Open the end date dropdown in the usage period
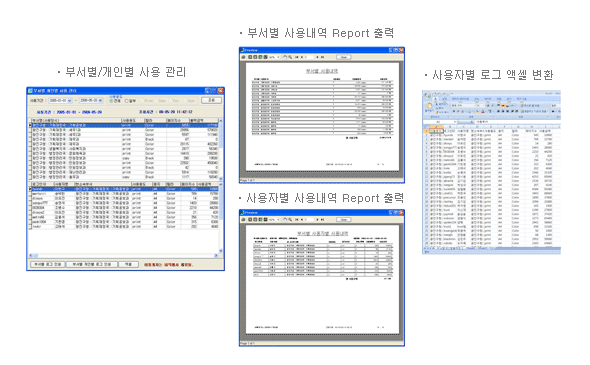The width and height of the screenshot is (590, 365). (x=100, y=100)
